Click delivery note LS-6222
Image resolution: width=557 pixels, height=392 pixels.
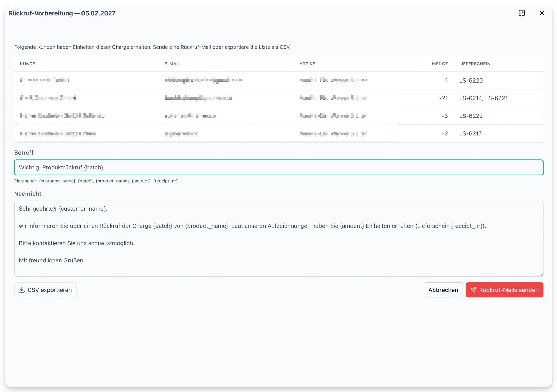click(x=471, y=116)
